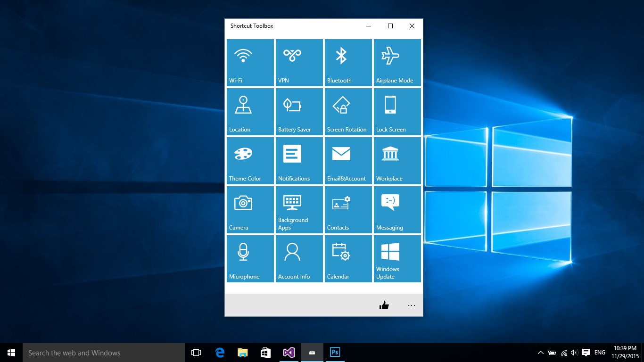Open the taskbar clock and date
This screenshot has width=644, height=362.
[625, 353]
